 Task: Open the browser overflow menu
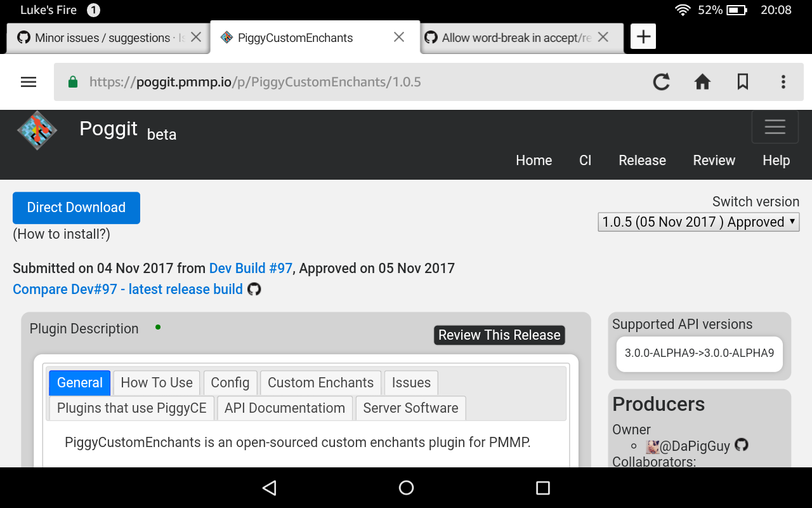click(x=783, y=81)
